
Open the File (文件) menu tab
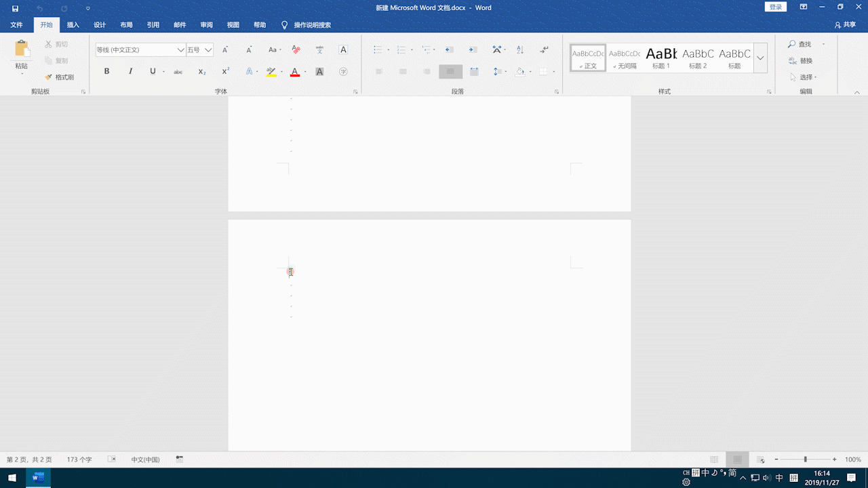[16, 25]
